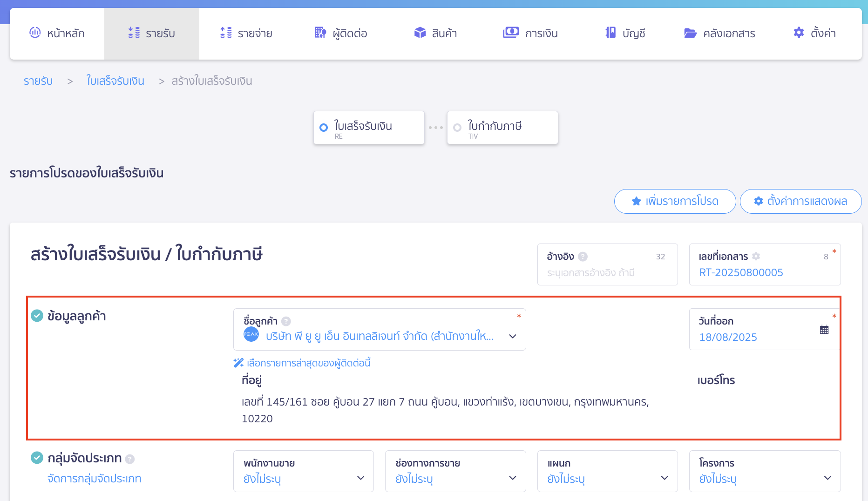Click the calendar icon in วันที่ออก field

(x=824, y=330)
